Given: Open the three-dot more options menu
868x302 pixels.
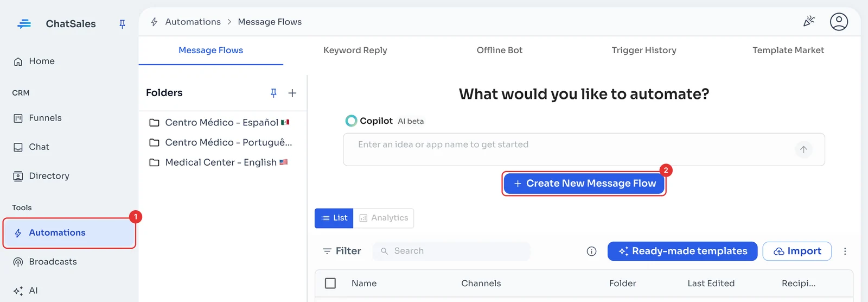Looking at the screenshot, I should [845, 251].
